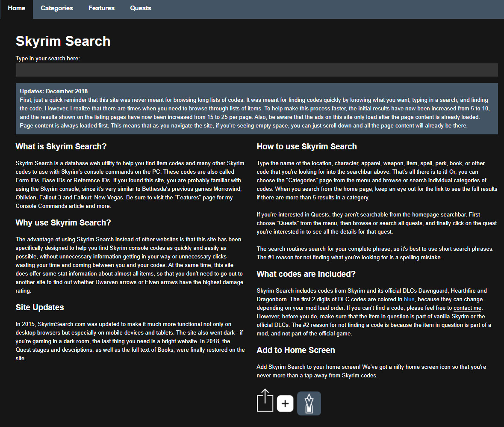Click the "Skyrim Search" page title
The image size is (504, 427).
point(63,41)
